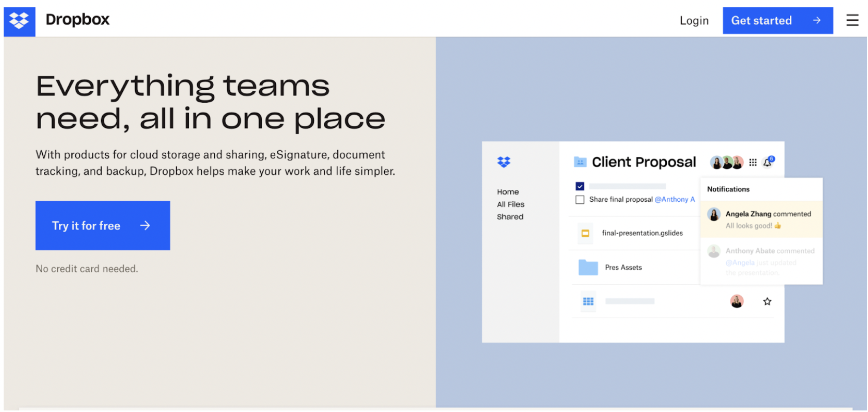The width and height of the screenshot is (868, 412).
Task: Click the small Dropbox logo in the mock sidebar
Action: 504,162
